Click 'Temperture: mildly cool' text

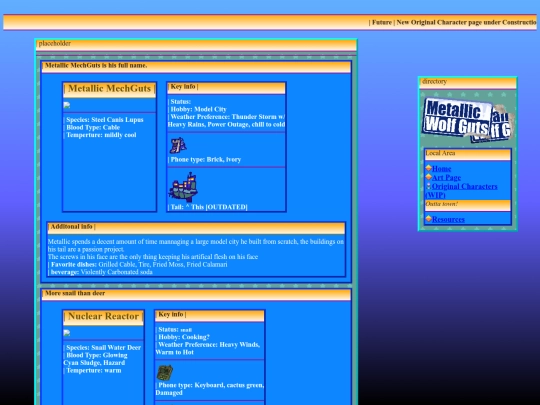click(x=101, y=135)
